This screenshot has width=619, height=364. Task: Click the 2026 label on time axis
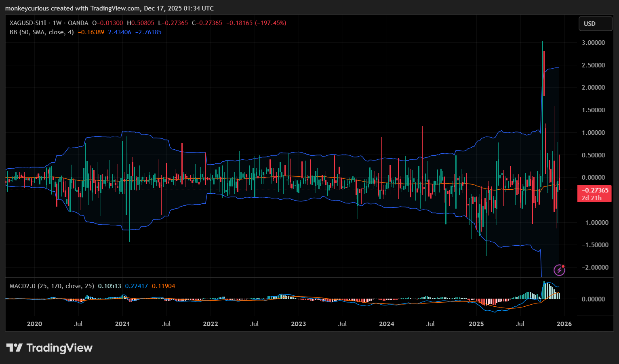[564, 324]
